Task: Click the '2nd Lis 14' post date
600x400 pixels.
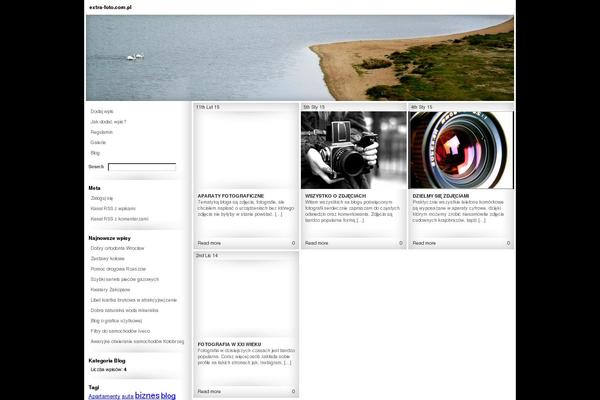Action: [207, 255]
